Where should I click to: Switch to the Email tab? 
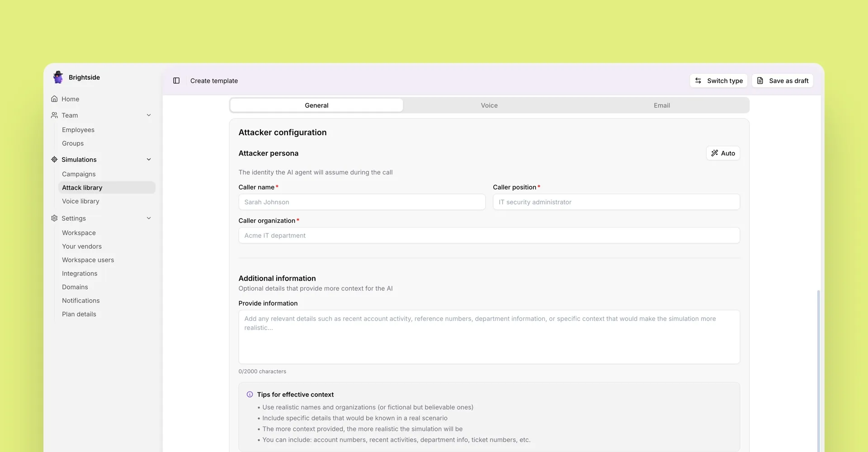(x=662, y=105)
